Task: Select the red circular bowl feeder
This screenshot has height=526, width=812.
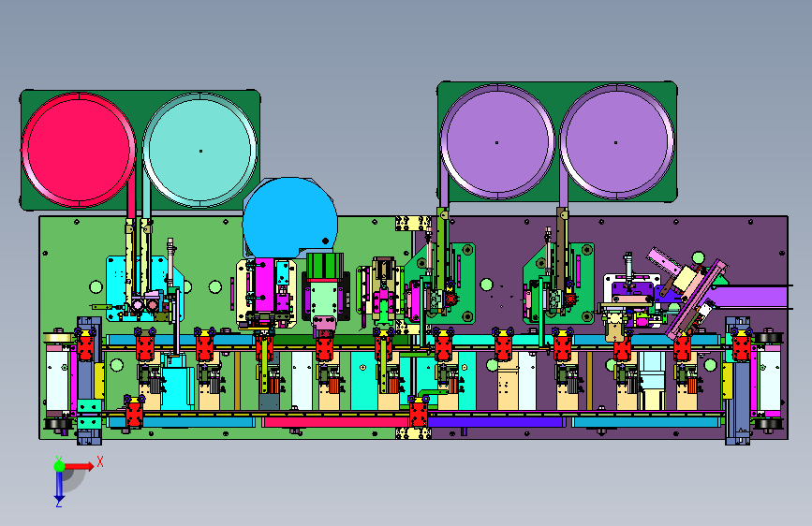Action: tap(79, 150)
